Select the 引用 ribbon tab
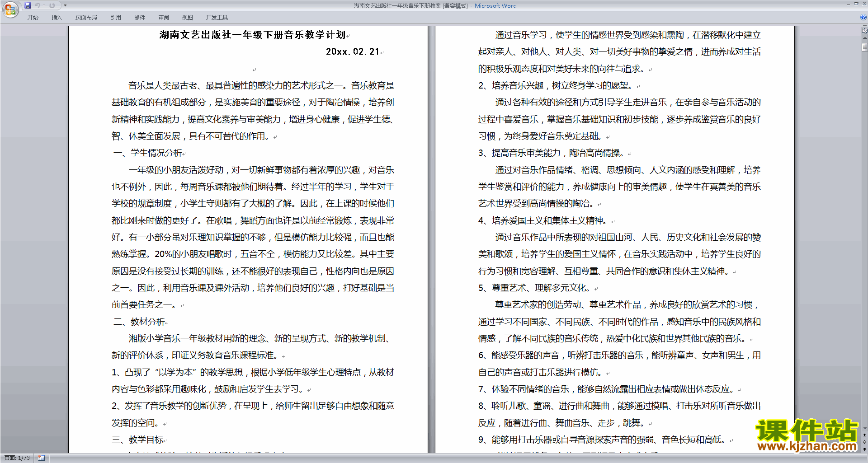The width and height of the screenshot is (868, 463). 116,18
